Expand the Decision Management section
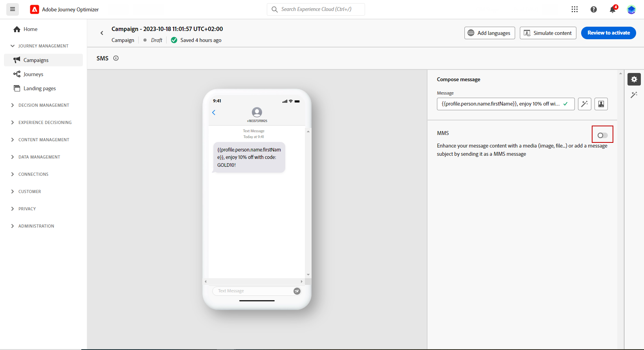Viewport: 644px width, 350px height. [x=13, y=105]
